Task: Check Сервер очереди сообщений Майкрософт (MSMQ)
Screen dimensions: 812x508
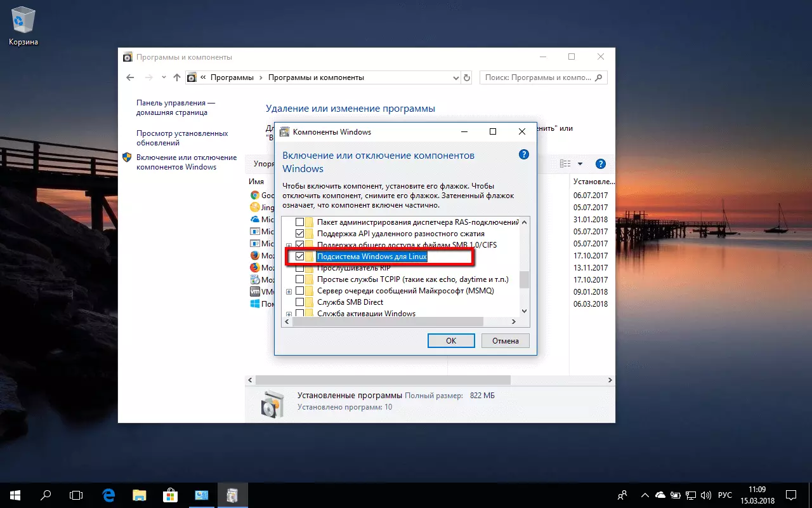Action: click(300, 291)
